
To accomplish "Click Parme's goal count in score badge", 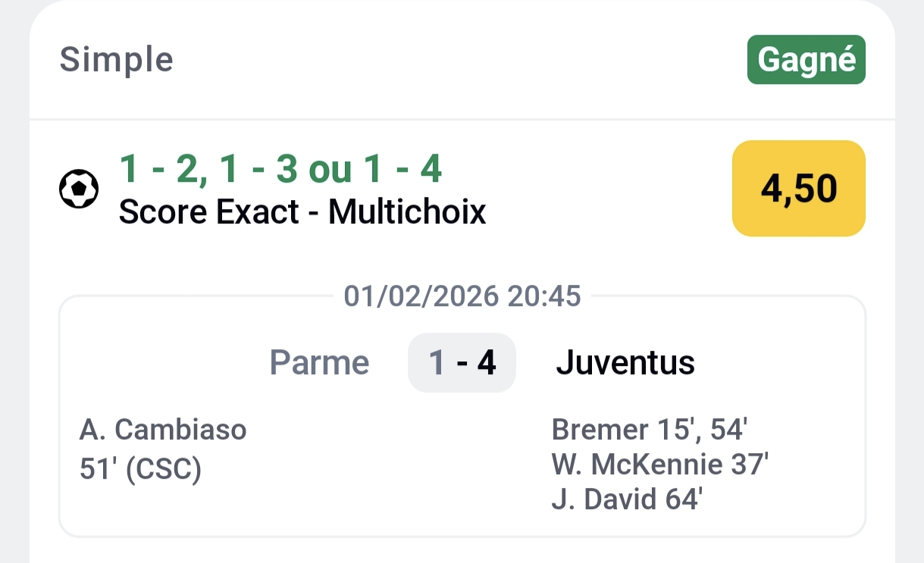I will pyautogui.click(x=436, y=363).
